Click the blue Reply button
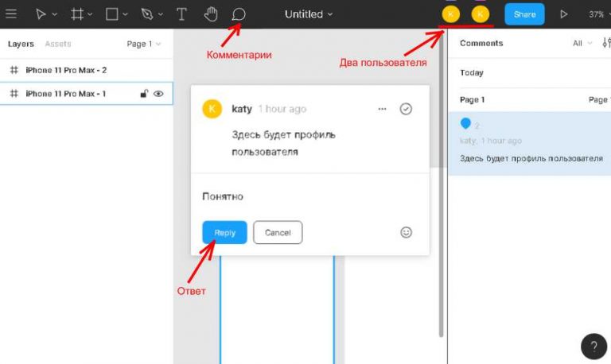611x364 pixels. [224, 232]
